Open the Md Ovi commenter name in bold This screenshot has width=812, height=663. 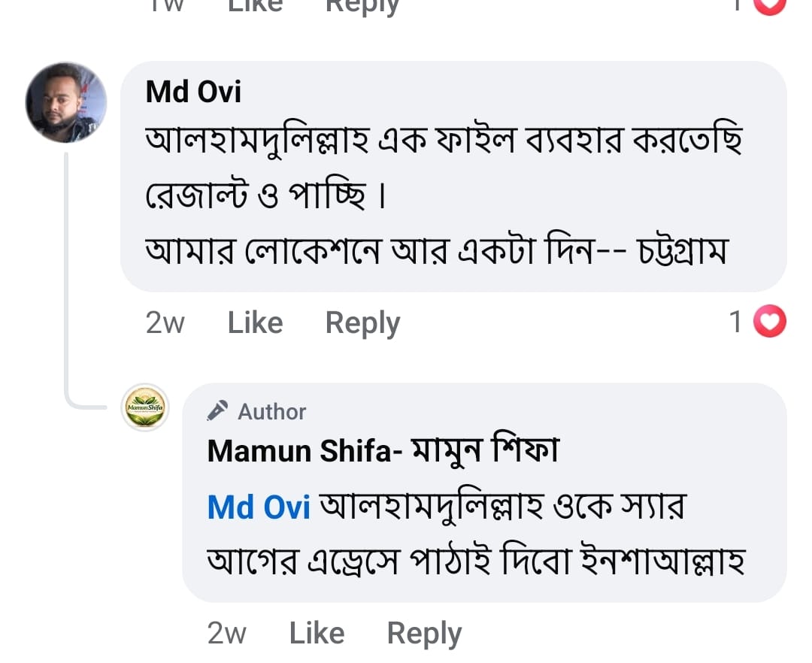coord(193,92)
